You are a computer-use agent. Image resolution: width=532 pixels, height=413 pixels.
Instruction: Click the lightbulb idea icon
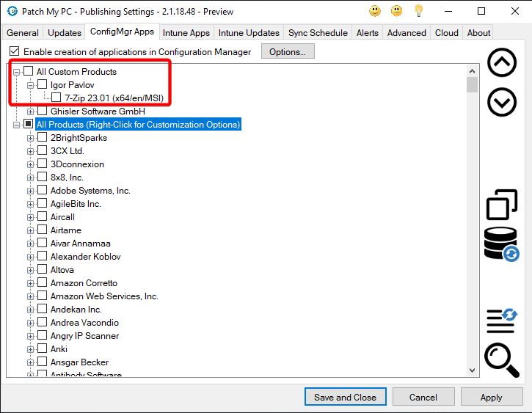(x=419, y=11)
